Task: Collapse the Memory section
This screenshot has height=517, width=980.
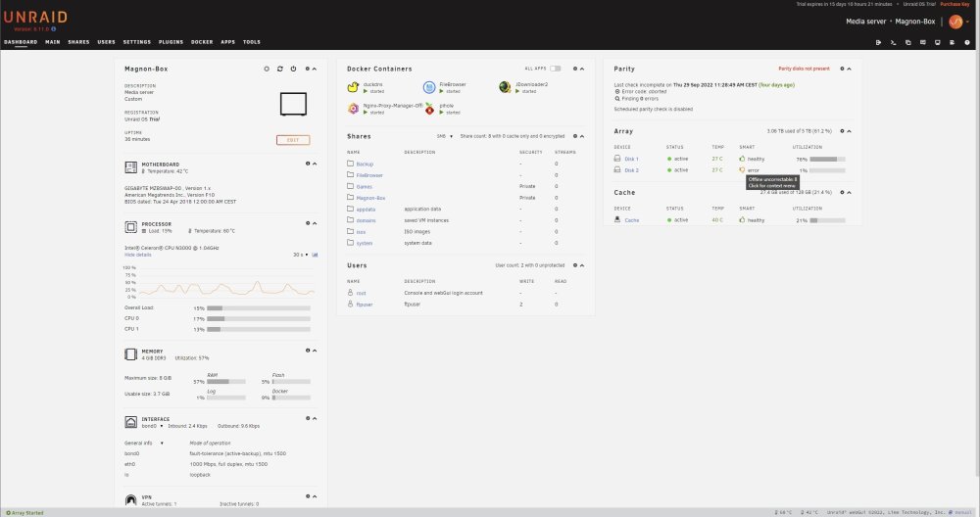Action: (x=315, y=351)
